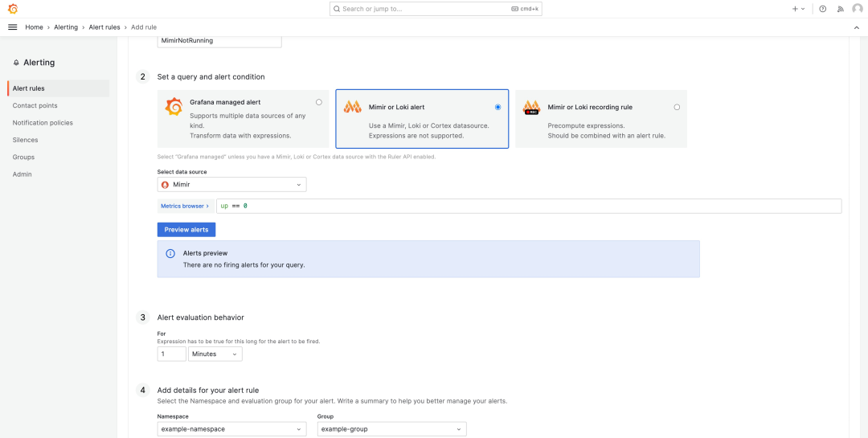Click the Preview alerts button
The height and width of the screenshot is (438, 868).
tap(186, 230)
